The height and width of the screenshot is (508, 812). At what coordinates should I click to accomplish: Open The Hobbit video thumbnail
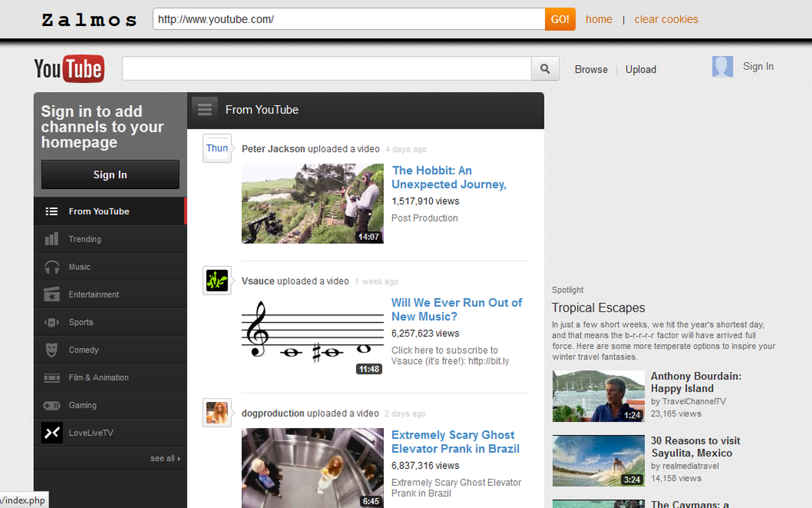(313, 204)
